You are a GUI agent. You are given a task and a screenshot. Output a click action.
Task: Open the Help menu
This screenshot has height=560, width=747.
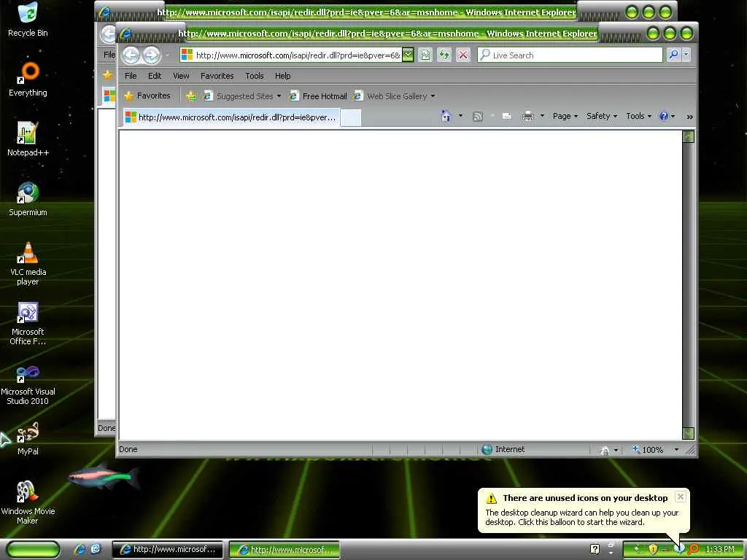282,76
